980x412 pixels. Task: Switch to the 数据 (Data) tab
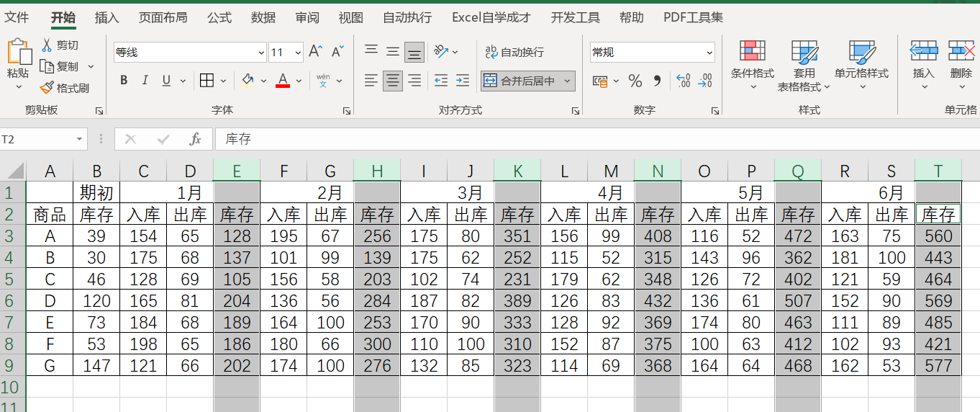[263, 17]
